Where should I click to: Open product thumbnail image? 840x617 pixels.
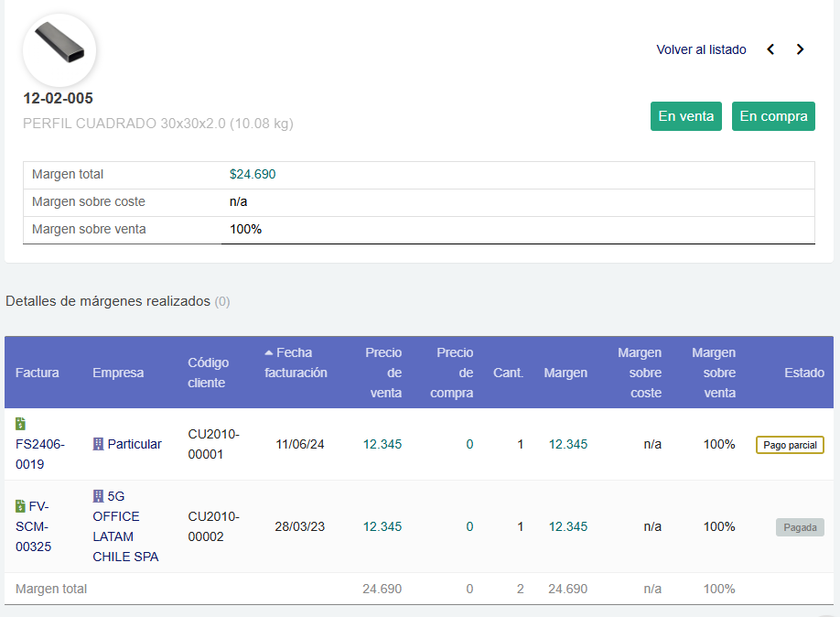[59, 50]
